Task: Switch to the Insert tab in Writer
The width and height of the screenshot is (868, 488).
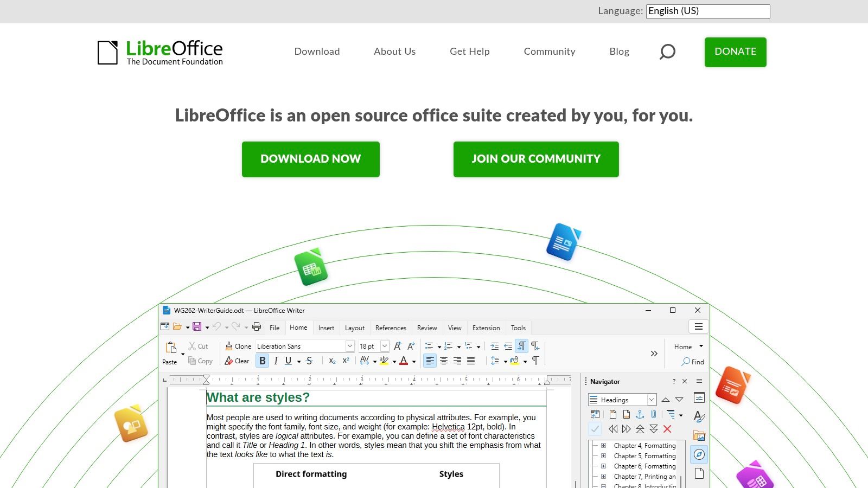Action: (x=326, y=328)
